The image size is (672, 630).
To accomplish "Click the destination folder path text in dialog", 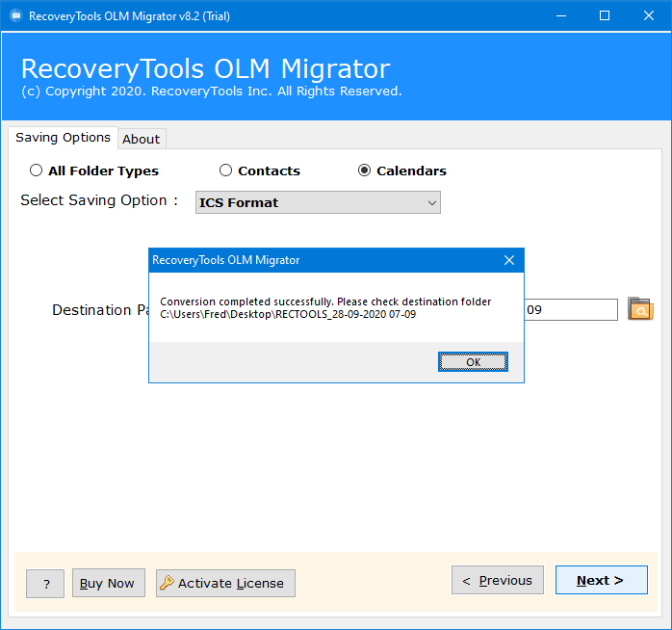I will point(288,314).
